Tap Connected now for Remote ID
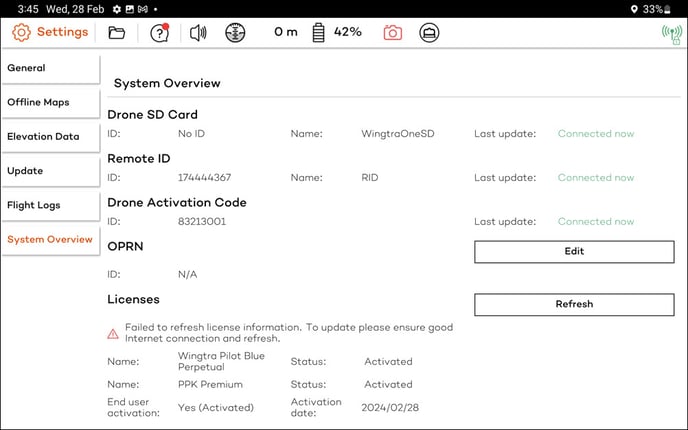Viewport: 688px width, 430px height. [596, 177]
